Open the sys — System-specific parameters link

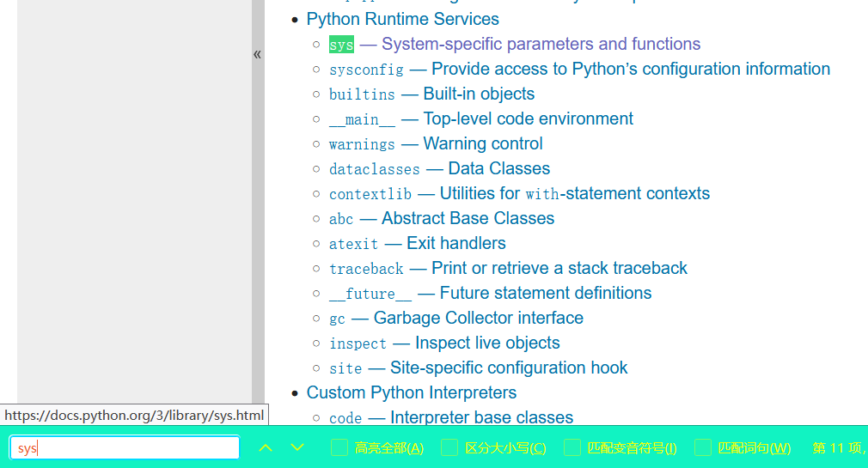click(515, 45)
